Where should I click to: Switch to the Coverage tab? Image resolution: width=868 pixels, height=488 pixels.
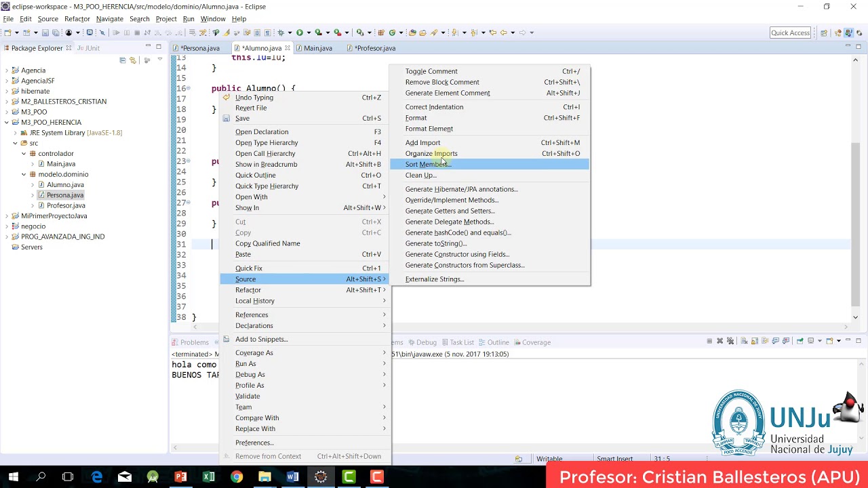click(532, 342)
